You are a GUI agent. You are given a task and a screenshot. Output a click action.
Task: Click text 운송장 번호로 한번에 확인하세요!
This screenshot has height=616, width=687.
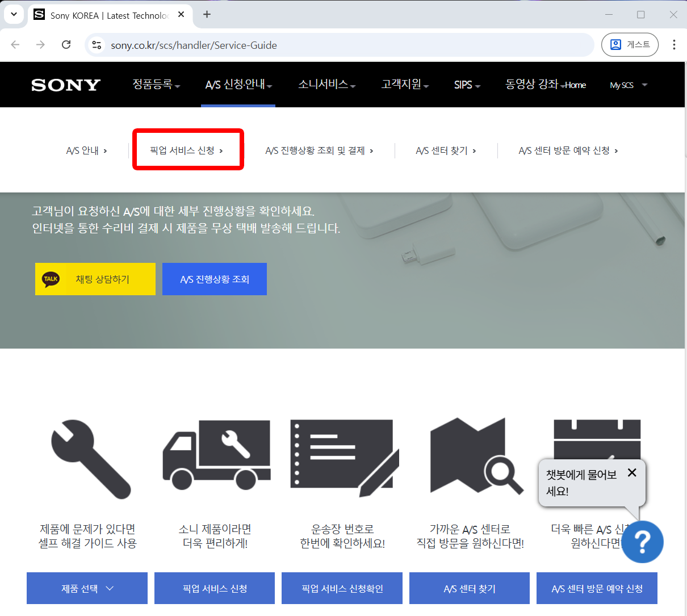tap(342, 536)
